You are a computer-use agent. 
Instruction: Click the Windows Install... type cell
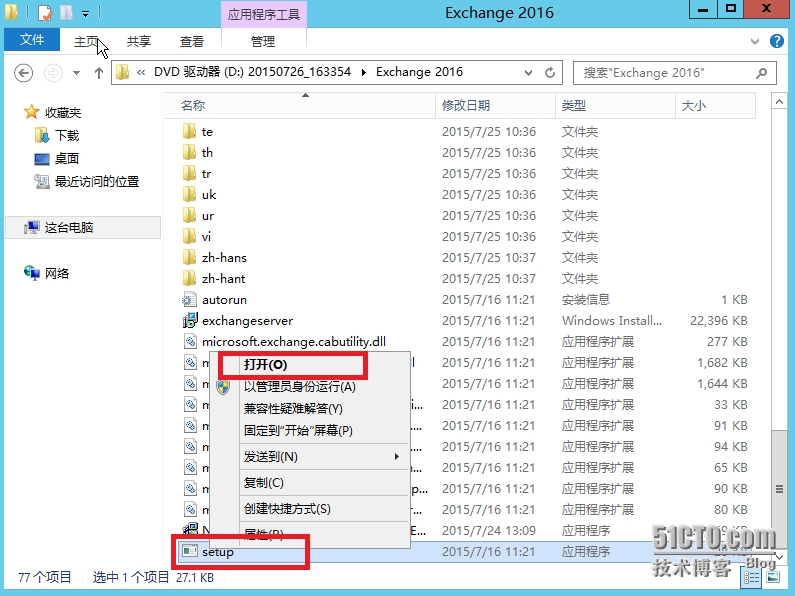click(x=611, y=321)
